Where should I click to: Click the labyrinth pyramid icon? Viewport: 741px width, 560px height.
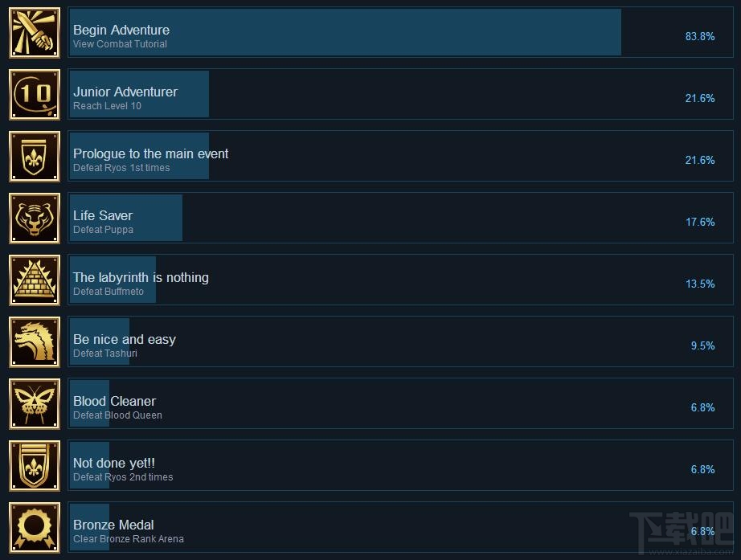[x=35, y=280]
